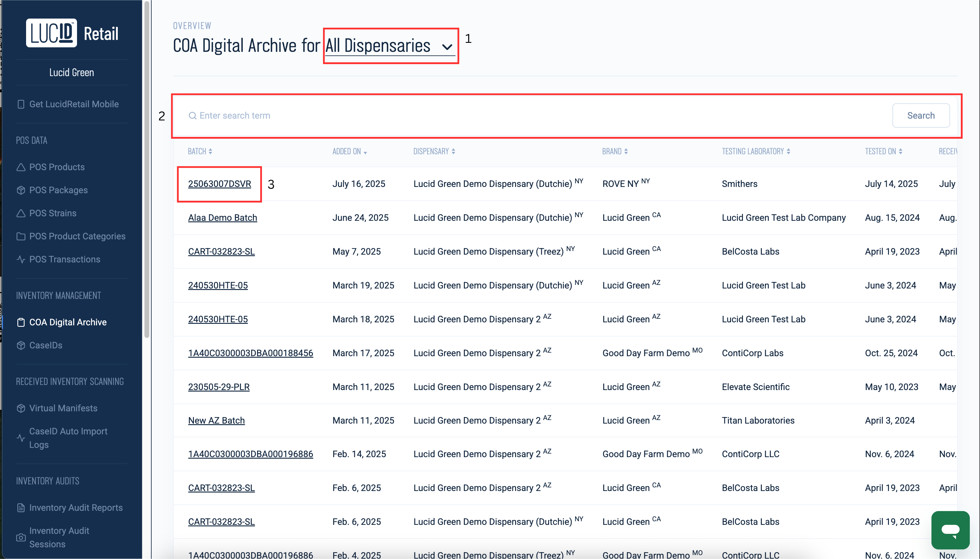Click the triangle icon beside POS Strains
Screen dimensions: 980x559
point(21,213)
